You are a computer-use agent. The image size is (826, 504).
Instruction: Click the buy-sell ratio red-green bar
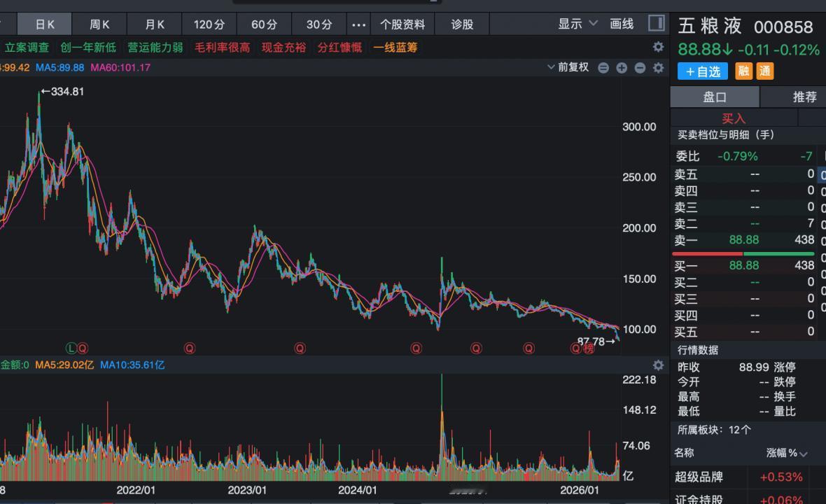[x=743, y=254]
